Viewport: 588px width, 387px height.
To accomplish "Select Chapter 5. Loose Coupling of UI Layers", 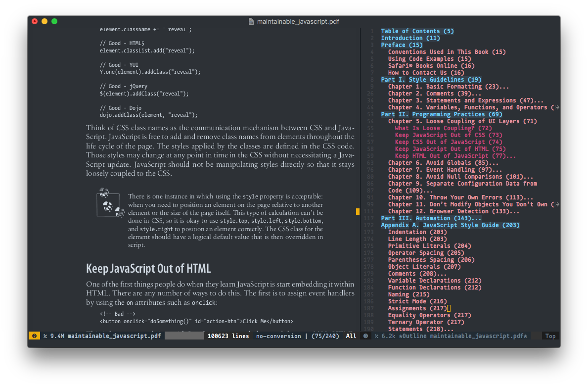I will [x=462, y=121].
